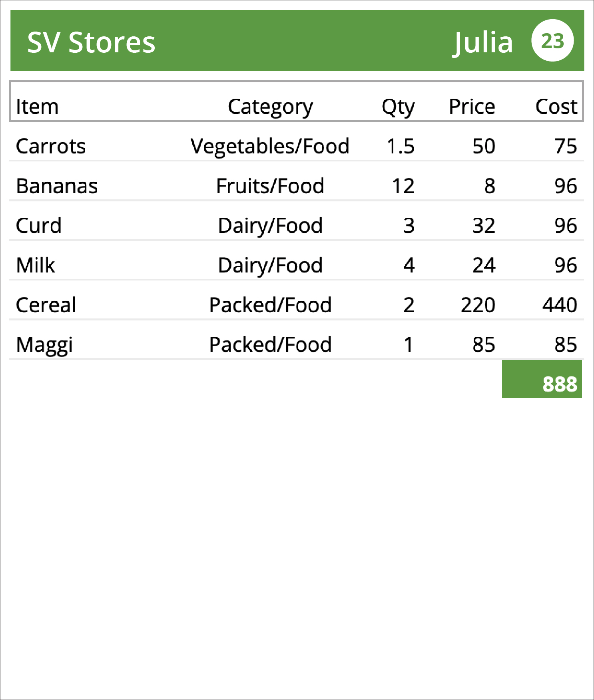
Task: Click the Qty column header
Action: click(x=398, y=107)
